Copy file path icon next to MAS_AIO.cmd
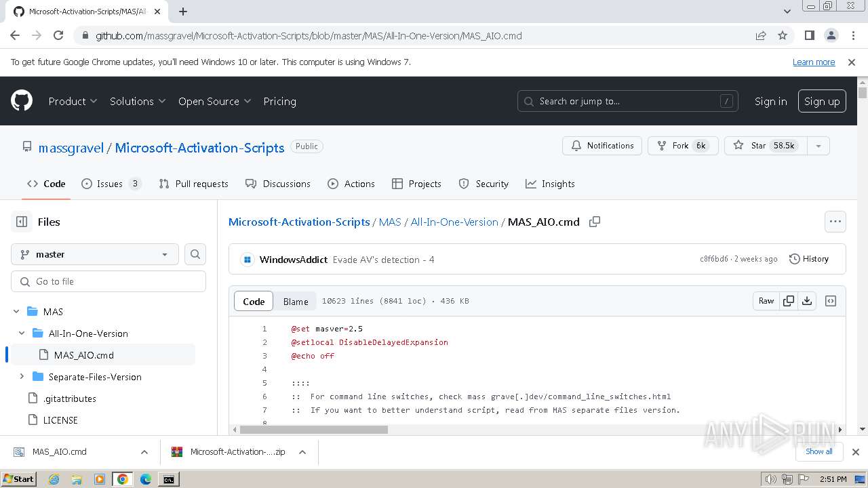 (x=595, y=222)
